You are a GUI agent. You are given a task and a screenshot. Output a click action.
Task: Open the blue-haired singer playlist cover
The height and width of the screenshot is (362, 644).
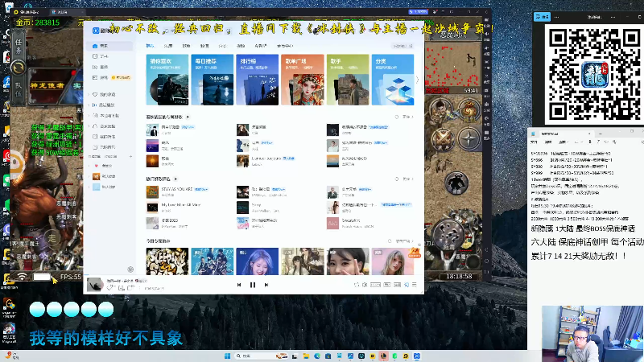click(x=257, y=261)
